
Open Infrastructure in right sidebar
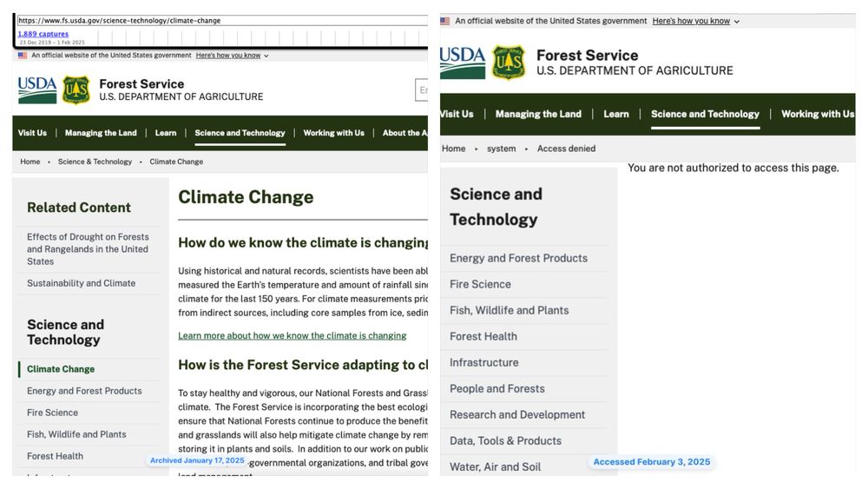(484, 362)
